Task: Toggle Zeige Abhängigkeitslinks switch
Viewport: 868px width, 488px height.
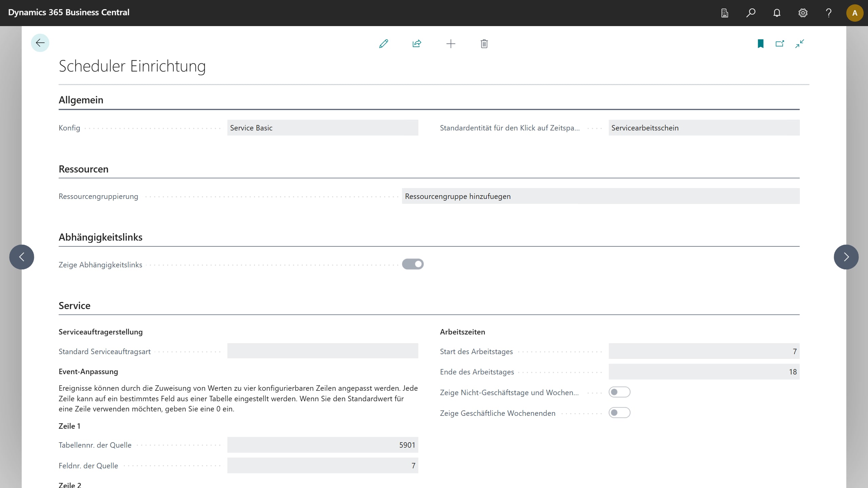Action: point(413,264)
